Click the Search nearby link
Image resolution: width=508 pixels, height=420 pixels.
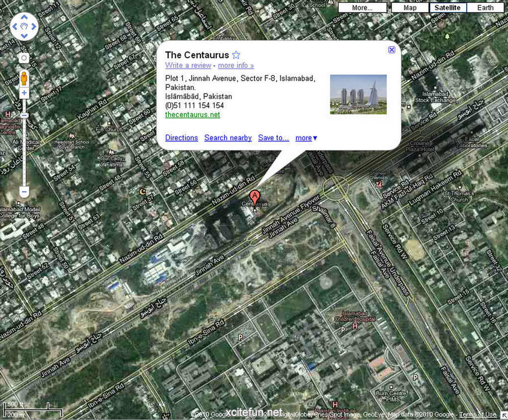[x=228, y=138]
